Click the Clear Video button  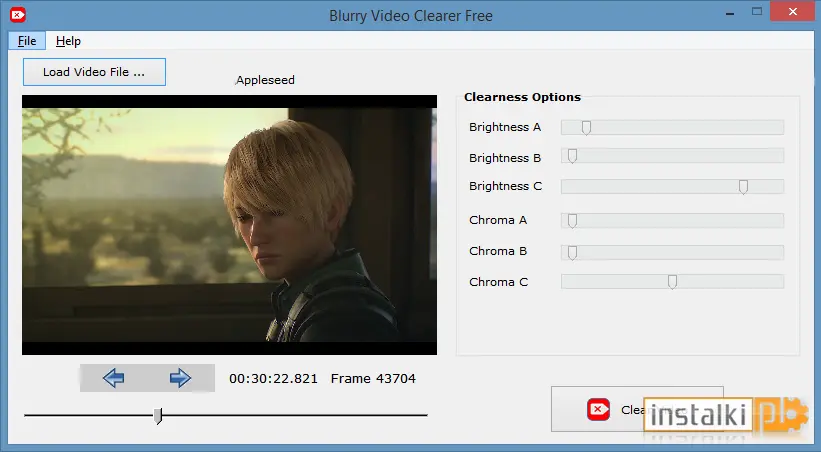[x=637, y=409]
